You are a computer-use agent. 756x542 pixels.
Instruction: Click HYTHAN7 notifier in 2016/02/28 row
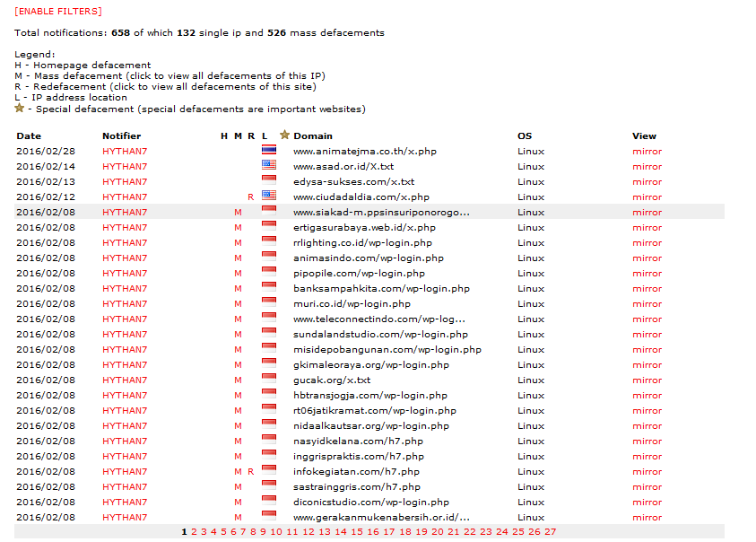(125, 151)
